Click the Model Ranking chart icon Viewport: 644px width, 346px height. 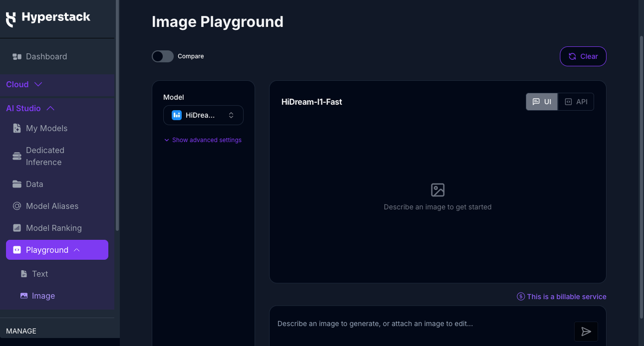point(17,228)
